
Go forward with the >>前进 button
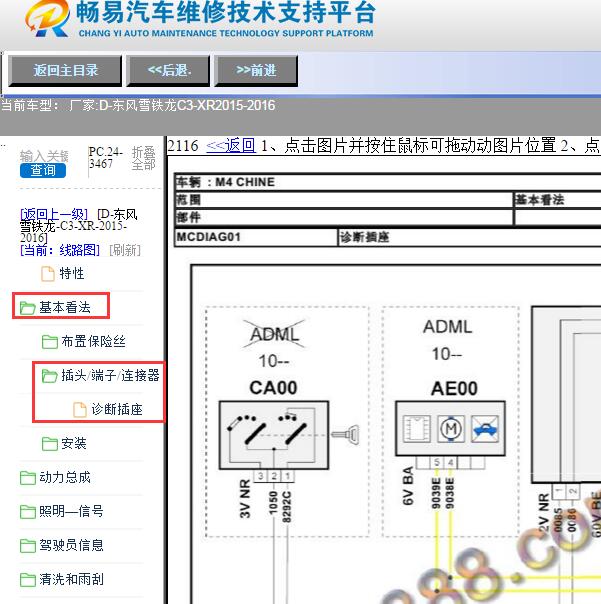click(x=256, y=70)
